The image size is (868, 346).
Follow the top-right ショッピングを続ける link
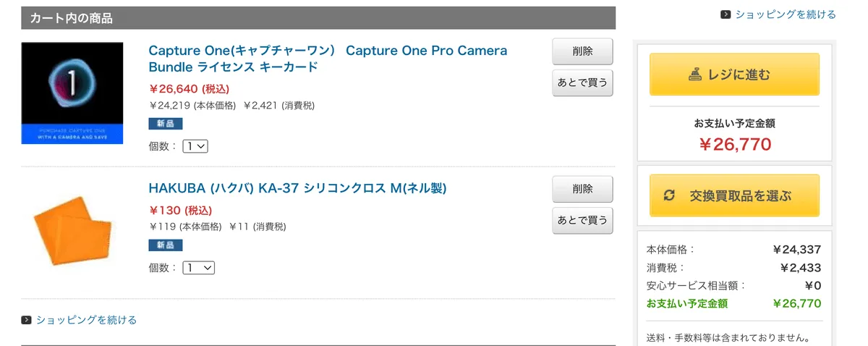click(786, 14)
